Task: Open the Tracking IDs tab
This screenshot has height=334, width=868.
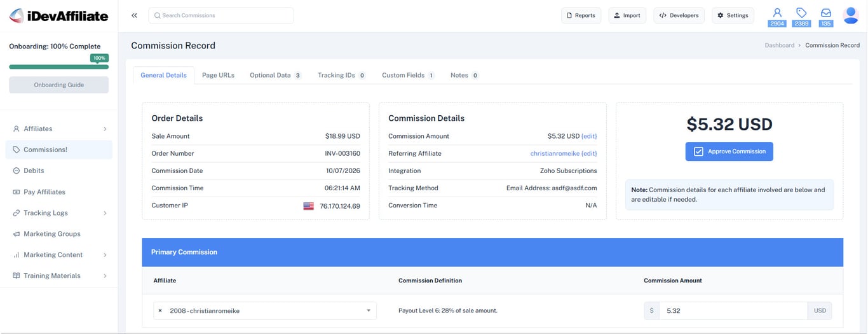Action: (342, 75)
